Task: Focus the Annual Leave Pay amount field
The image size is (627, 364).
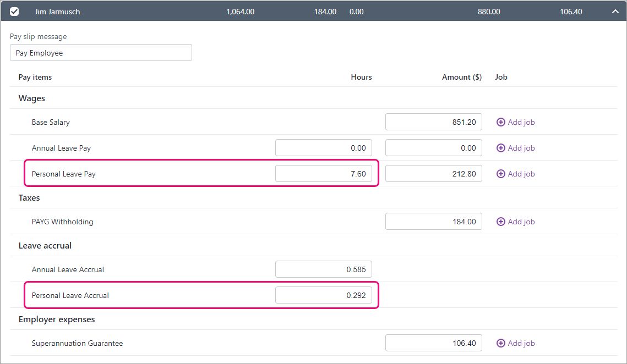Action: tap(433, 148)
